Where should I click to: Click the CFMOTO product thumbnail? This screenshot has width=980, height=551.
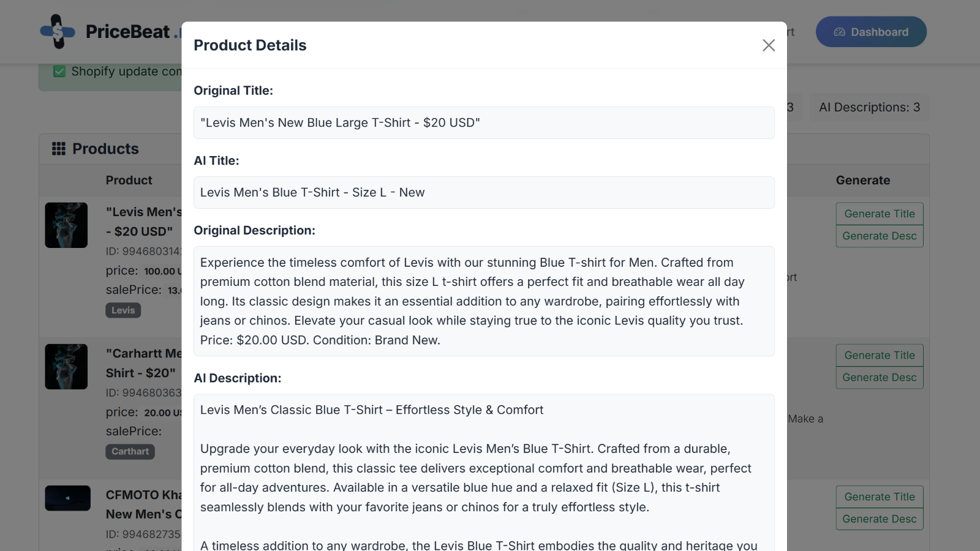67,498
